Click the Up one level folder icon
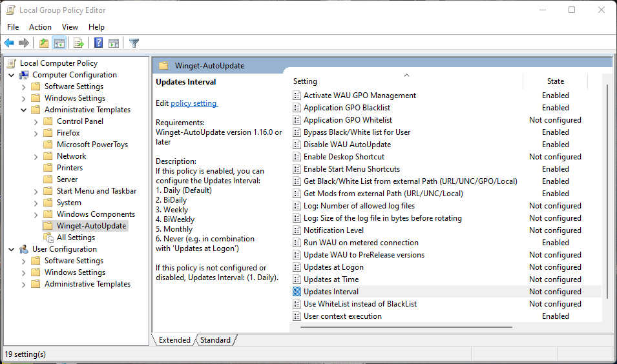This screenshot has height=364, width=617. pyautogui.click(x=44, y=43)
